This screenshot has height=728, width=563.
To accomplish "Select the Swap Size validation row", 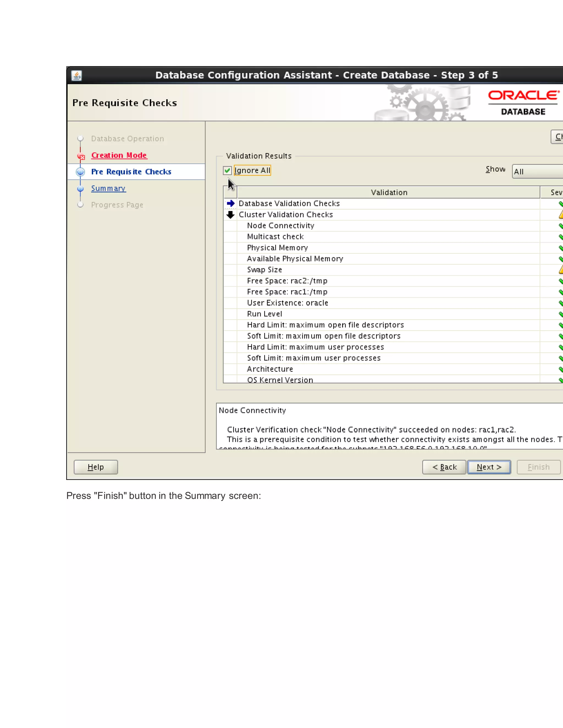I will [x=264, y=270].
